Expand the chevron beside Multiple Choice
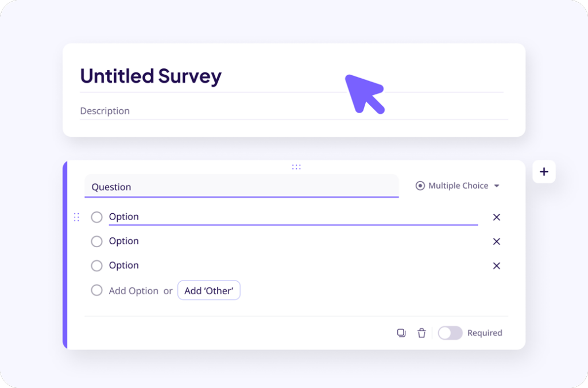Viewport: 588px width, 388px height. coord(497,186)
